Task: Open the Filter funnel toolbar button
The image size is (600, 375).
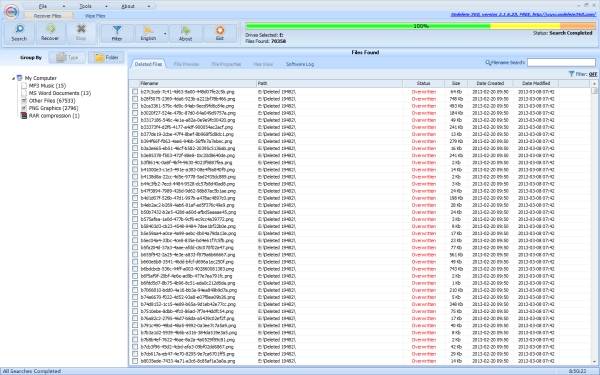Action: click(117, 30)
